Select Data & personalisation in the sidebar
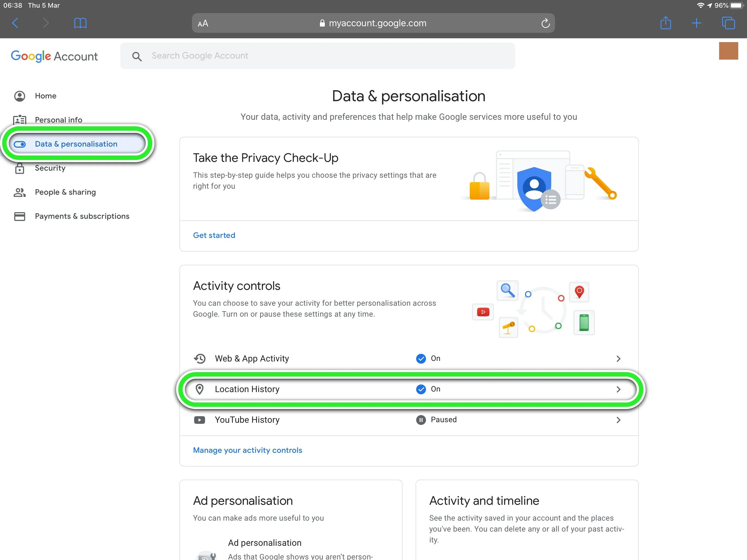 pyautogui.click(x=76, y=144)
